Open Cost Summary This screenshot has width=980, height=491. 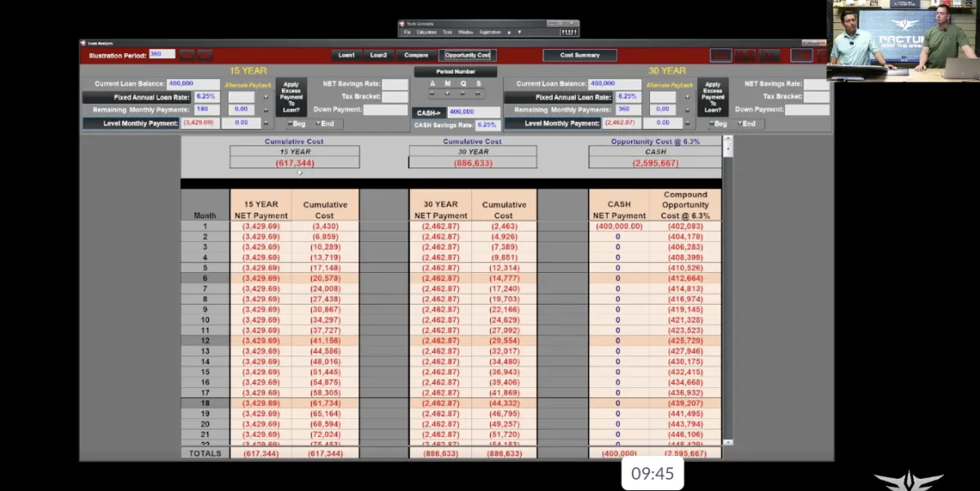tap(580, 55)
